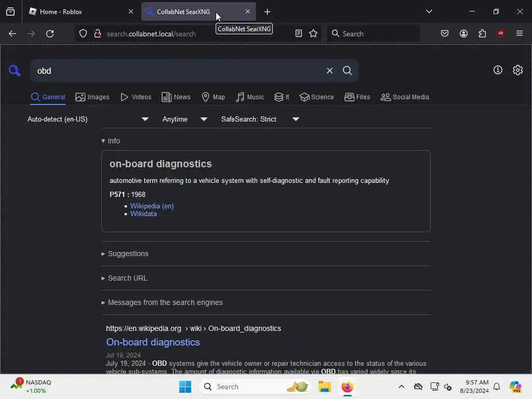Click the Windows taskbar Search box
The image size is (532, 399).
tap(255, 387)
